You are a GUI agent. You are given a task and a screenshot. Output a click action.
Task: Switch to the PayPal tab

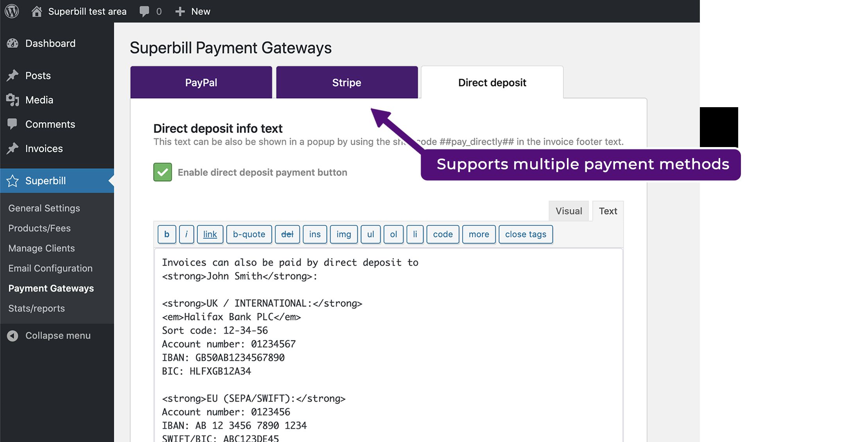201,82
